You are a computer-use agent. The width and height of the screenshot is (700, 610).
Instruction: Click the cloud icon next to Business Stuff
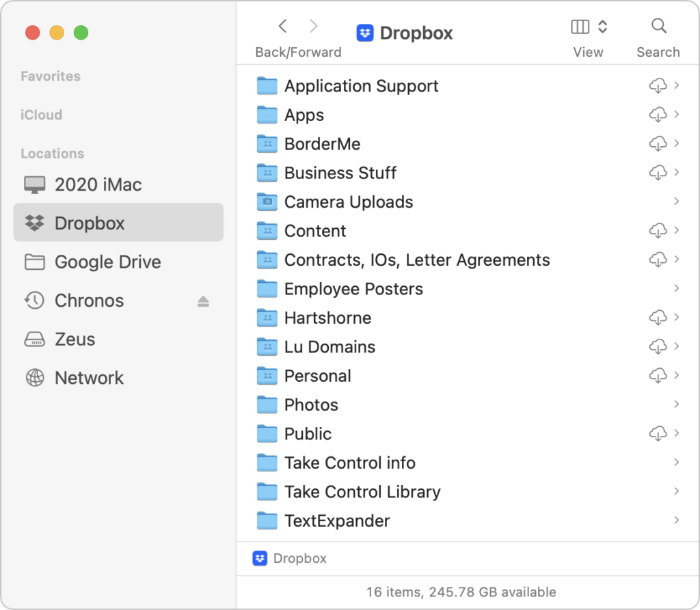coord(658,172)
